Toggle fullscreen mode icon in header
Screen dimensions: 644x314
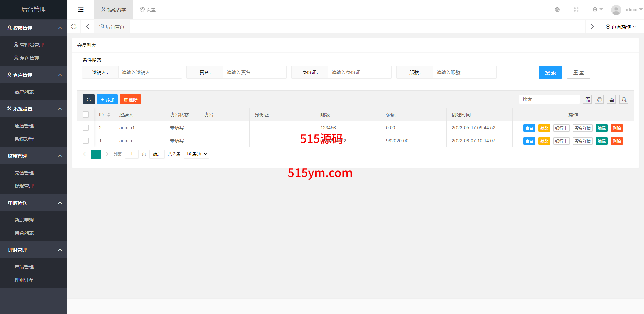(576, 10)
